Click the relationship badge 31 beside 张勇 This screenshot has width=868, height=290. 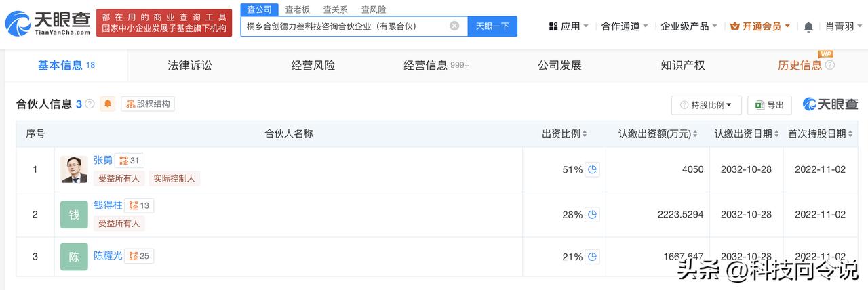point(129,161)
